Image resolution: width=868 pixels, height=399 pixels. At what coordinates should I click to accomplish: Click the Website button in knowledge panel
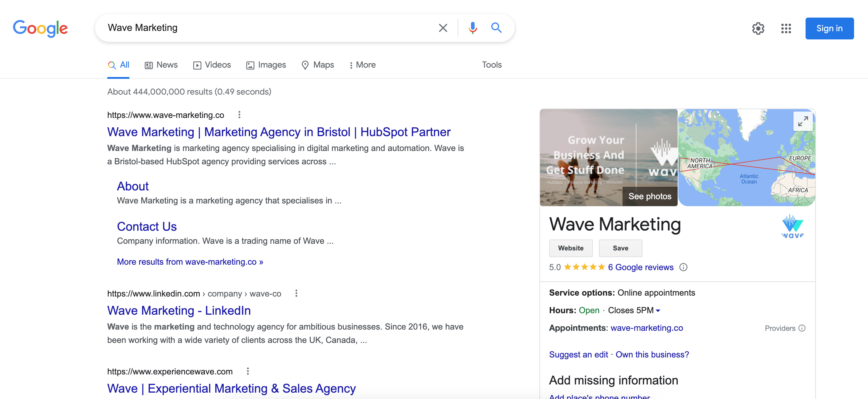pyautogui.click(x=570, y=248)
